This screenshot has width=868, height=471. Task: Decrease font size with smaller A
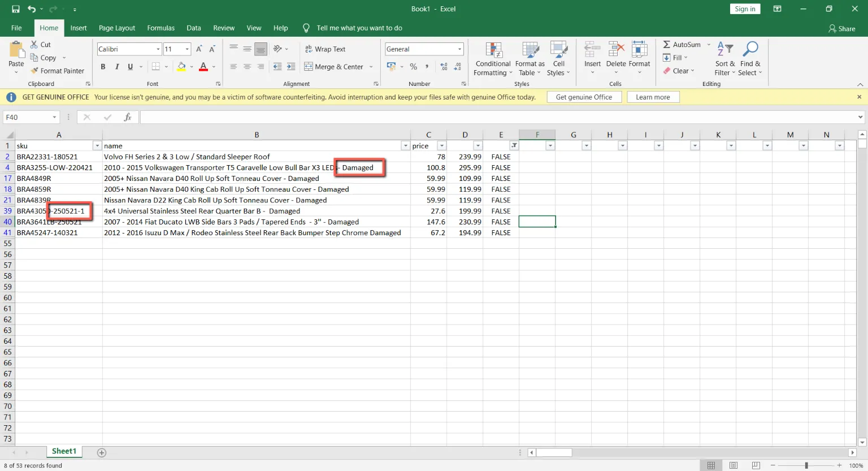pyautogui.click(x=212, y=49)
